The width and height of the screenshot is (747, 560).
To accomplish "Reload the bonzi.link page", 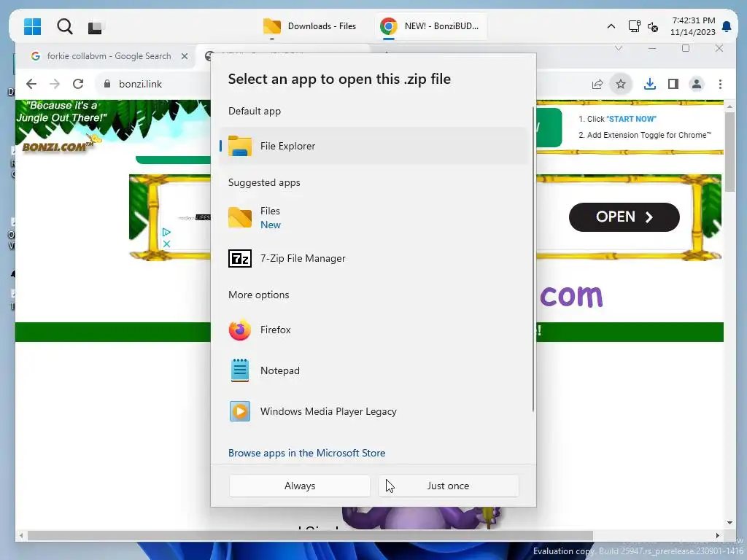I will (78, 84).
